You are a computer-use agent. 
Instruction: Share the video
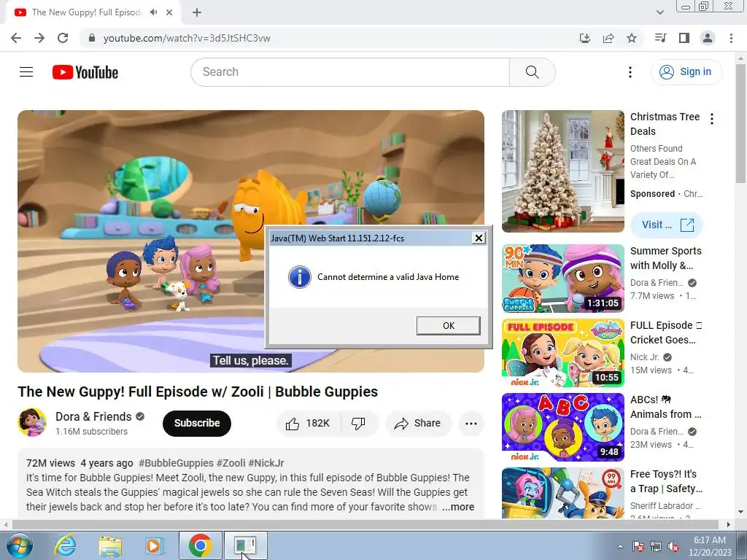(x=418, y=424)
